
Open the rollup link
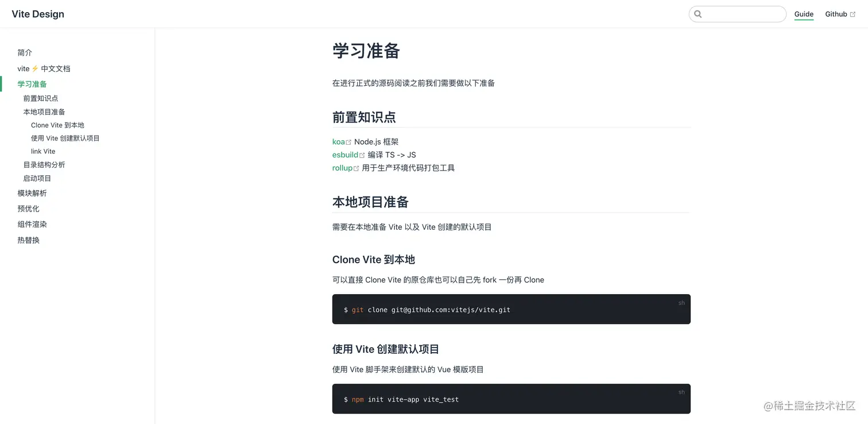[342, 168]
